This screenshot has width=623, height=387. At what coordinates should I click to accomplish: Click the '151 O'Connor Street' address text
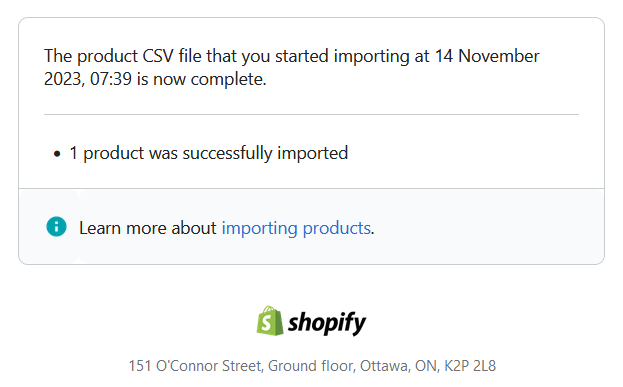click(x=195, y=366)
